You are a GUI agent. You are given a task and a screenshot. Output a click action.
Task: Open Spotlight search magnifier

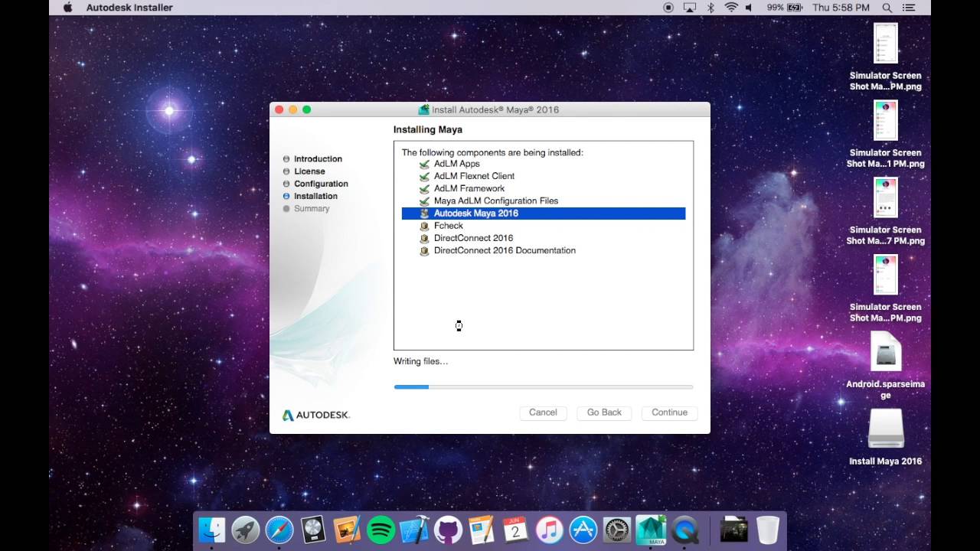[x=887, y=8]
